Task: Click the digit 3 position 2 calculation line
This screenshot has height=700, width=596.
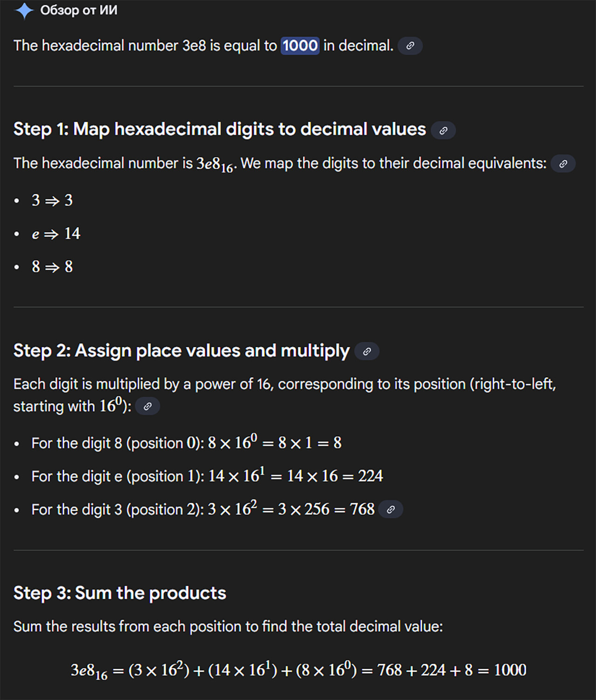Action: pyautogui.click(x=203, y=509)
